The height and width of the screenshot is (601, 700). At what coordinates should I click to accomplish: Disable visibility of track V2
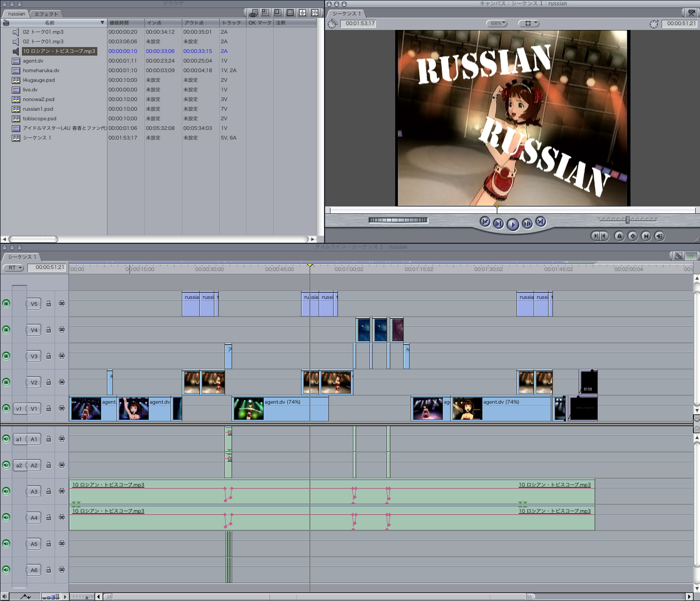(x=6, y=382)
